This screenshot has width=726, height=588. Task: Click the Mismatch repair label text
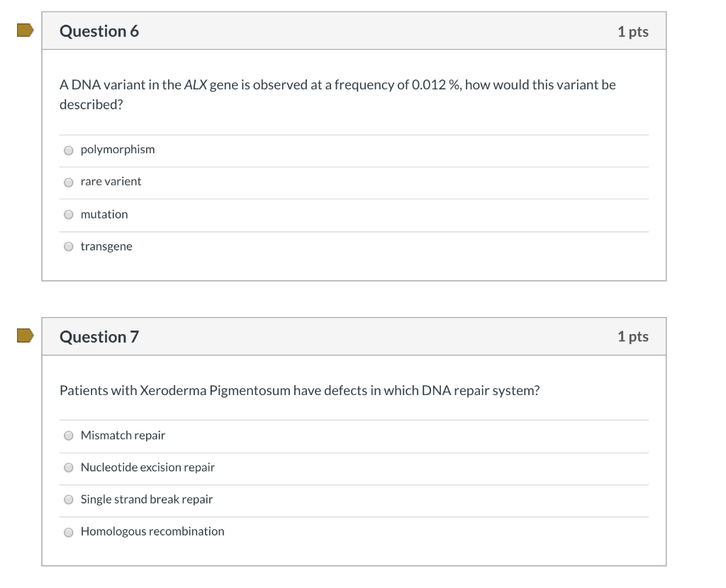(x=123, y=435)
